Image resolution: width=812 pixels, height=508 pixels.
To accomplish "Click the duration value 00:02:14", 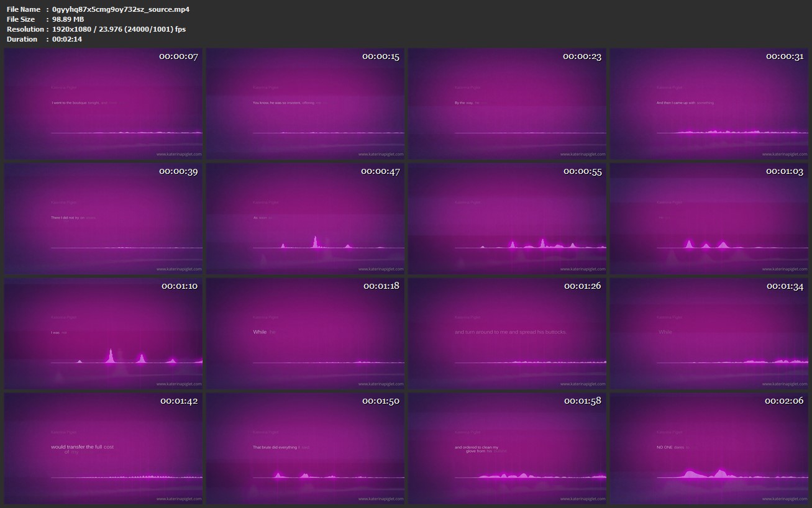I will tap(67, 39).
